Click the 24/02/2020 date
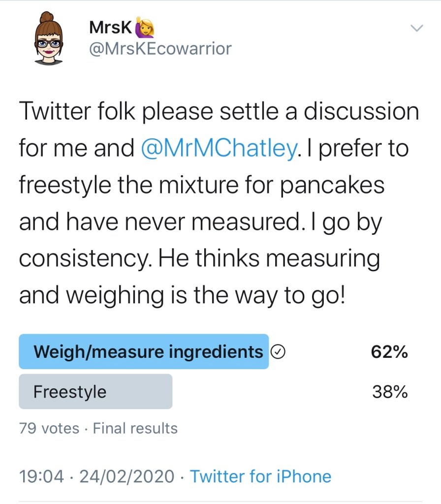The height and width of the screenshot is (504, 441). click(x=127, y=476)
